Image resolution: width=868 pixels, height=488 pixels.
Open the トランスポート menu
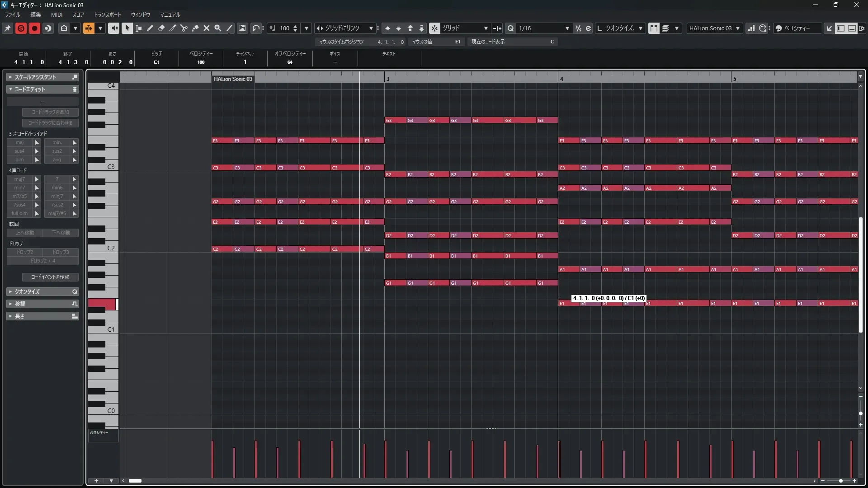point(107,14)
